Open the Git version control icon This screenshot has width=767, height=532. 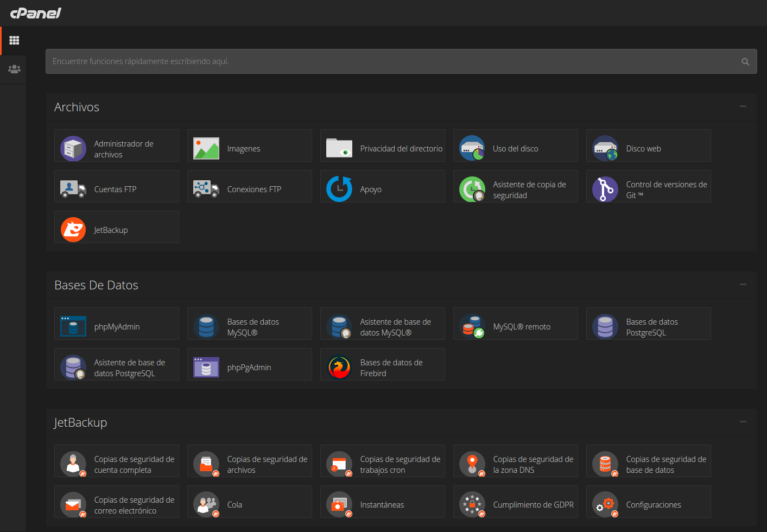605,189
